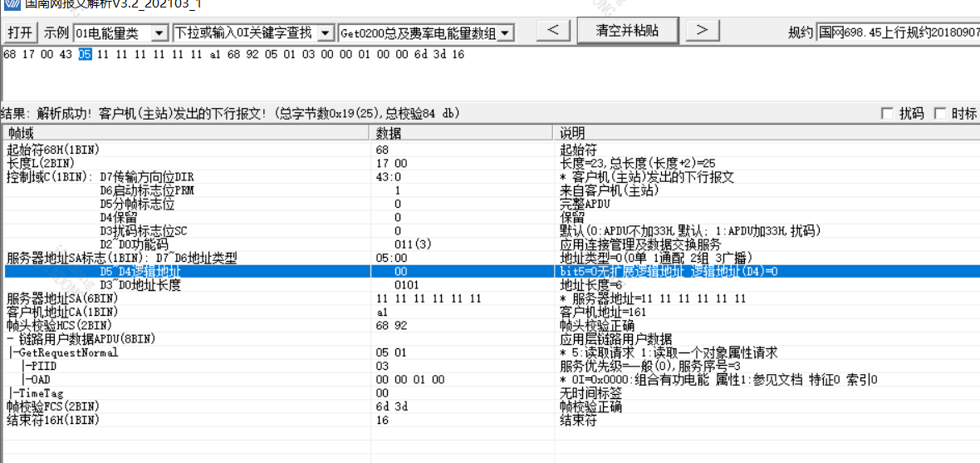The width and height of the screenshot is (980, 463).
Task: Select the D3扰码标志位SC row
Action: 490,231
